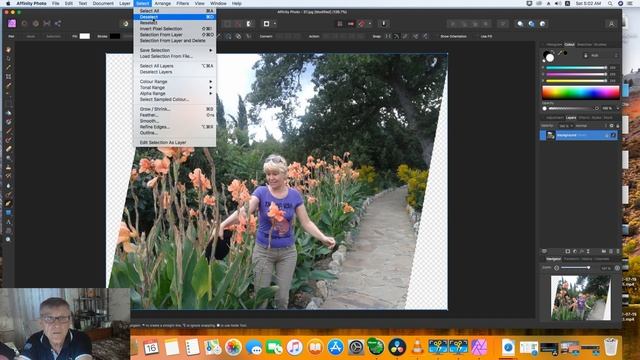Expand the Alpha Range submenu
Viewport: 640px width, 360px height.
click(x=175, y=93)
